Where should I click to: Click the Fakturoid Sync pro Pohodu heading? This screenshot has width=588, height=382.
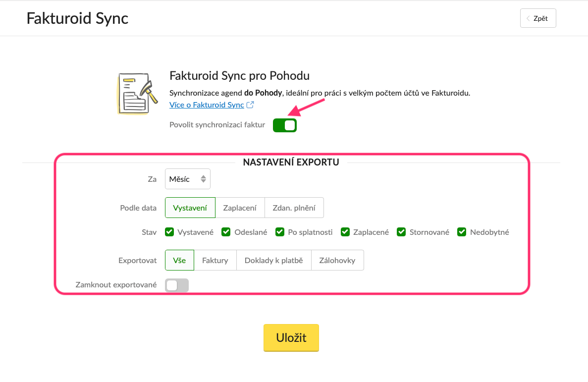(240, 76)
